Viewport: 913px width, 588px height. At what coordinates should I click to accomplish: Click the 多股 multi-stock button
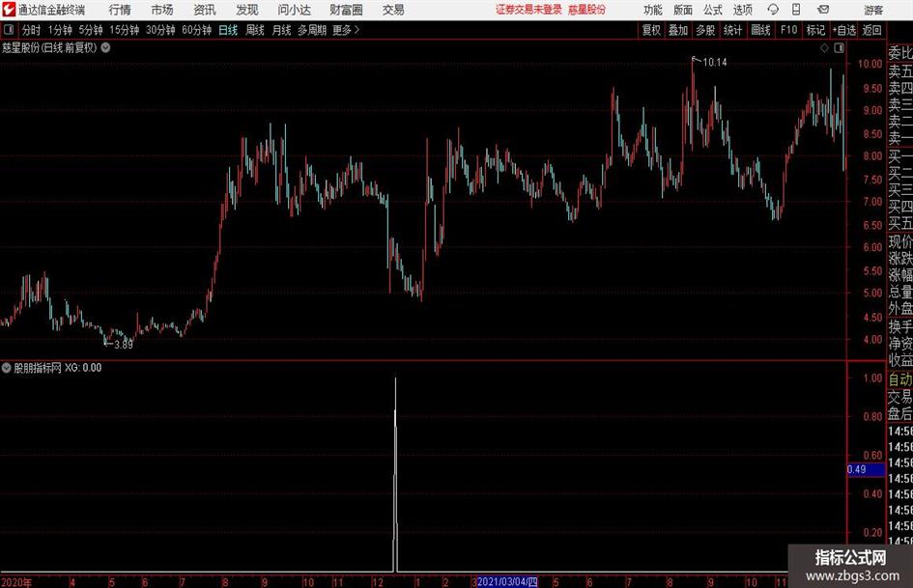pos(705,30)
